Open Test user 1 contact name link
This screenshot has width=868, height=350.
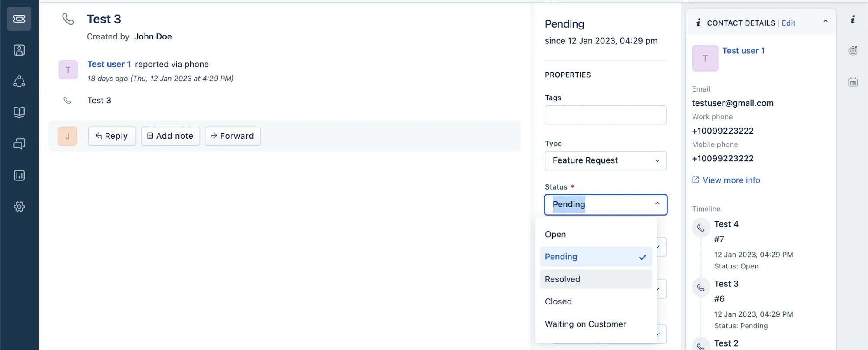(743, 51)
